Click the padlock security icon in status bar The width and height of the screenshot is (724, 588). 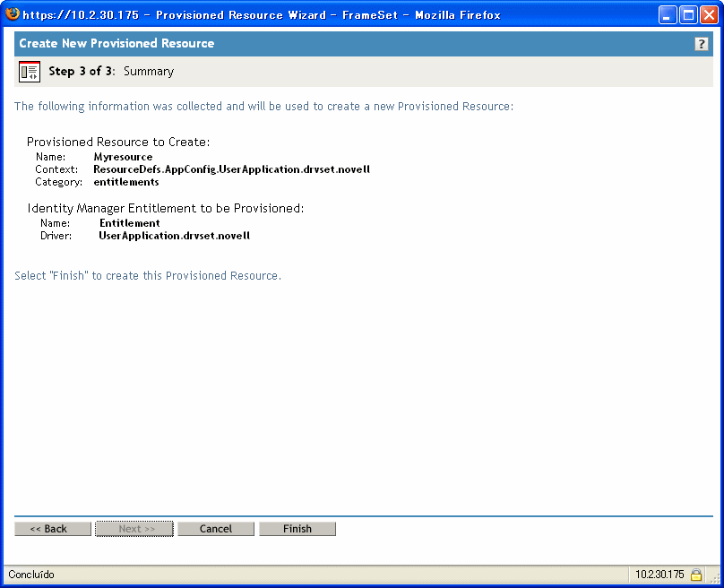[696, 575]
